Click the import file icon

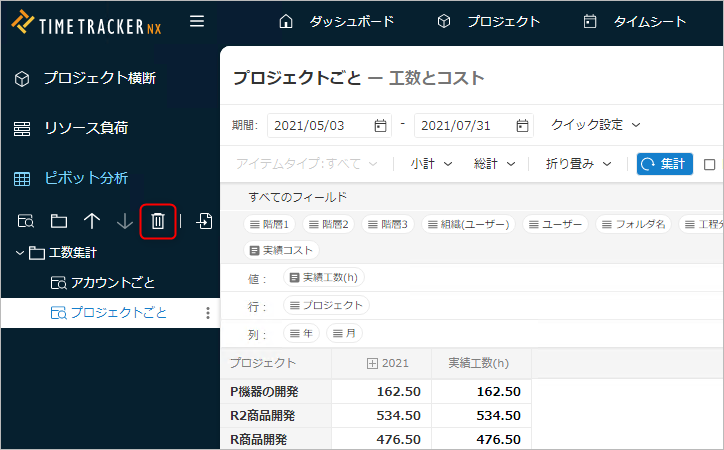[x=204, y=221]
